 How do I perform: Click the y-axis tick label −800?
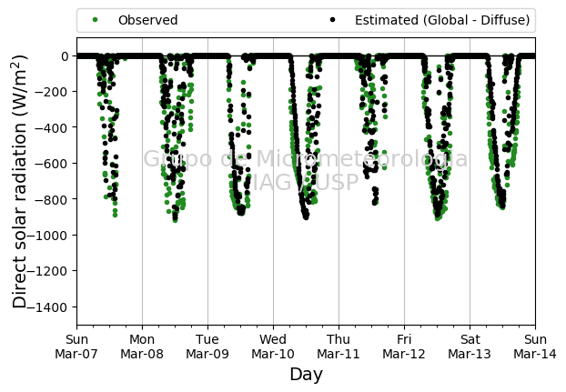point(51,199)
